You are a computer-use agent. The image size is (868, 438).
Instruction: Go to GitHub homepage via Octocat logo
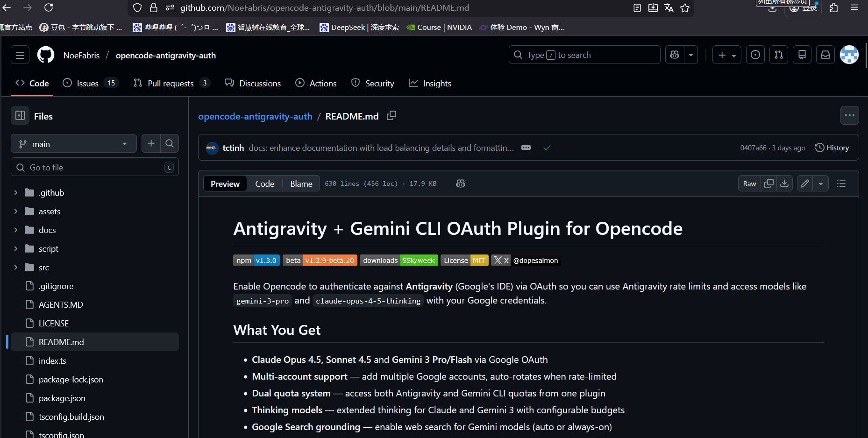tap(46, 55)
